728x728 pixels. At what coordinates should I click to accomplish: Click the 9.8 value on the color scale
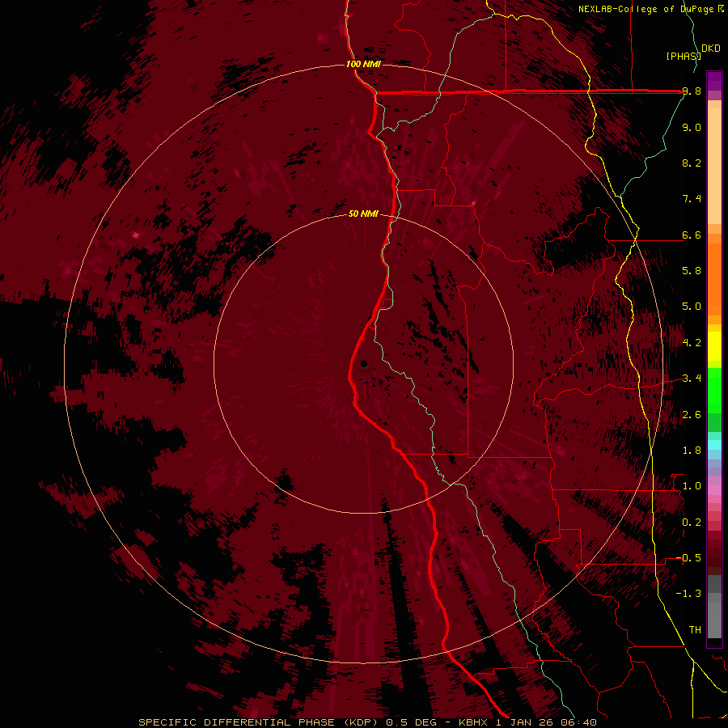692,91
